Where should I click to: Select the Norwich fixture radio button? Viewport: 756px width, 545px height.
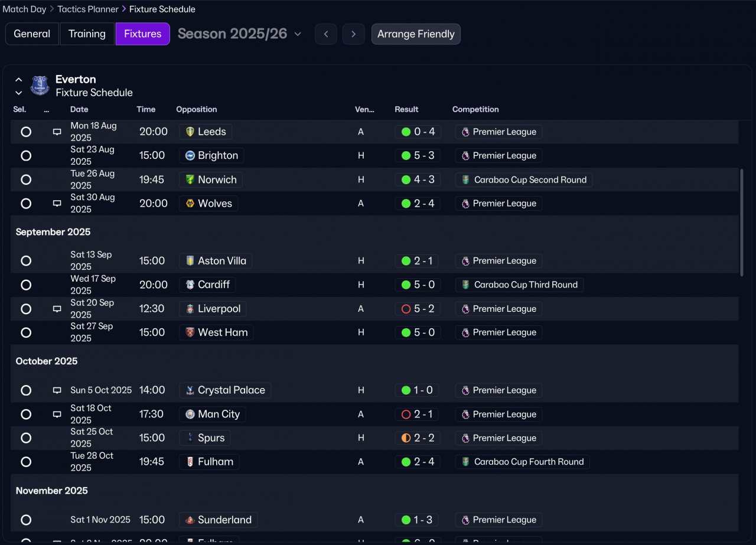[x=26, y=180]
